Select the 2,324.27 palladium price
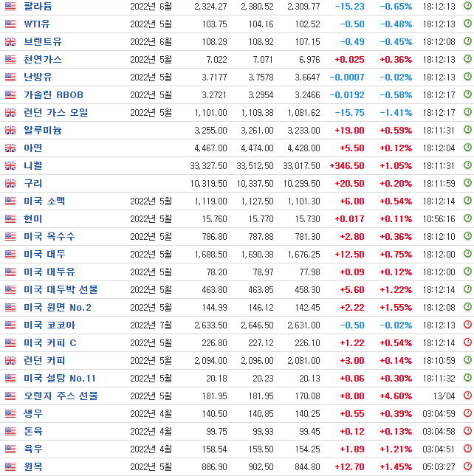The image size is (474, 476). pyautogui.click(x=210, y=7)
